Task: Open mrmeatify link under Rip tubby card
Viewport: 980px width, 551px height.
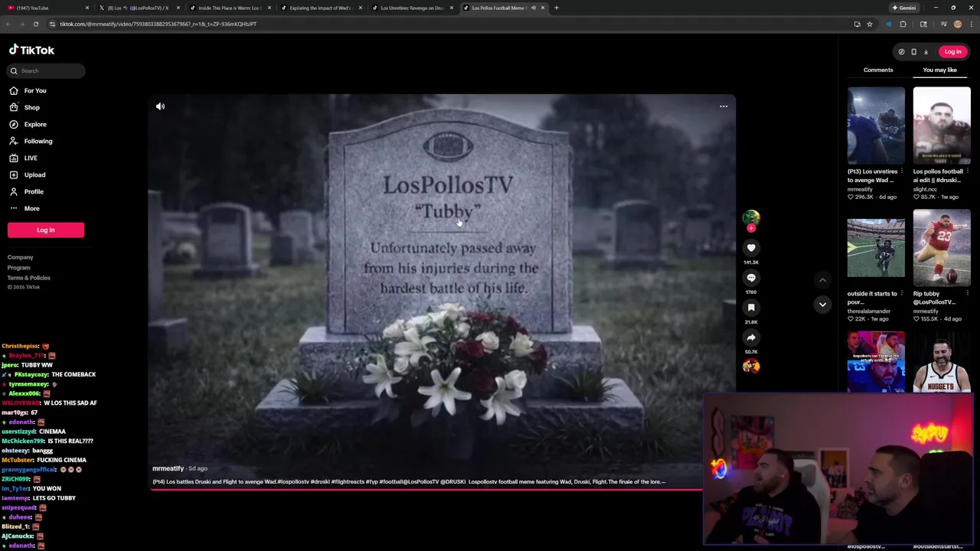Action: 926,311
